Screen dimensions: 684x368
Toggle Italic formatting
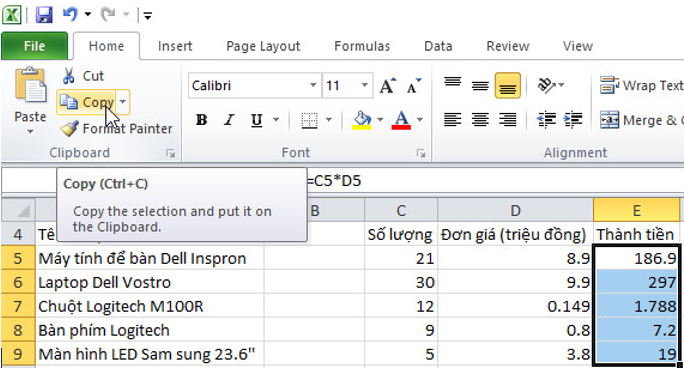[229, 119]
